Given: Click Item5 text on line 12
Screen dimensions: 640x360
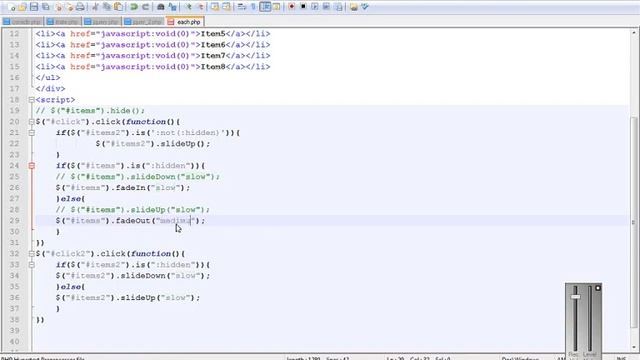Looking at the screenshot, I should (213, 33).
